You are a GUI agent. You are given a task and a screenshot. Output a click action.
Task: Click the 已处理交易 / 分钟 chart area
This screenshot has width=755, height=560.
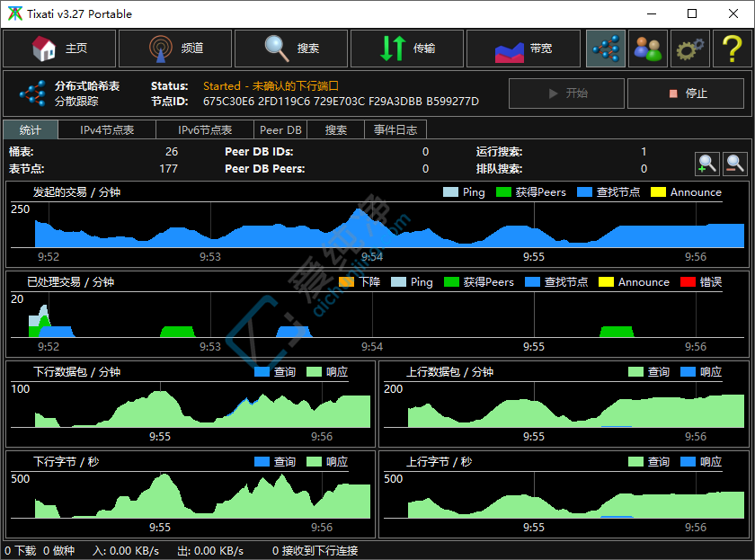[377, 315]
